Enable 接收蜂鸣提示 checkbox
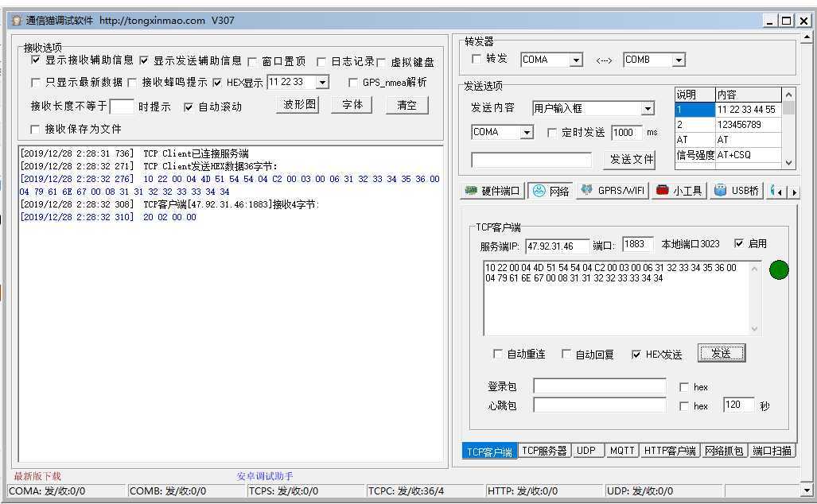This screenshot has width=817, height=504. point(132,82)
